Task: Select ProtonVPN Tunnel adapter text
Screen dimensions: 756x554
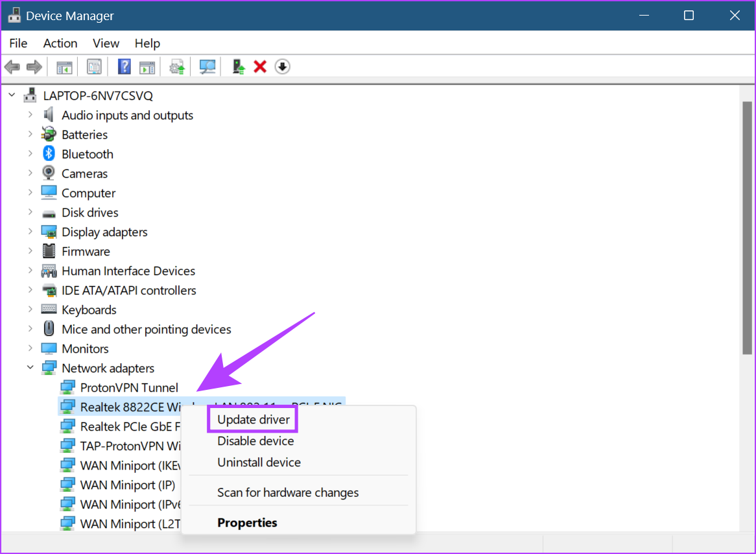Action: click(129, 387)
